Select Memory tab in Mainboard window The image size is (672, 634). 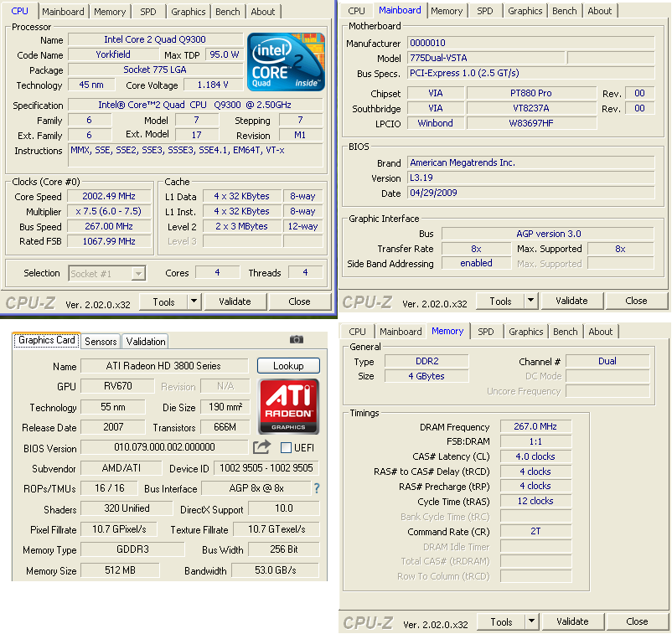[447, 11]
